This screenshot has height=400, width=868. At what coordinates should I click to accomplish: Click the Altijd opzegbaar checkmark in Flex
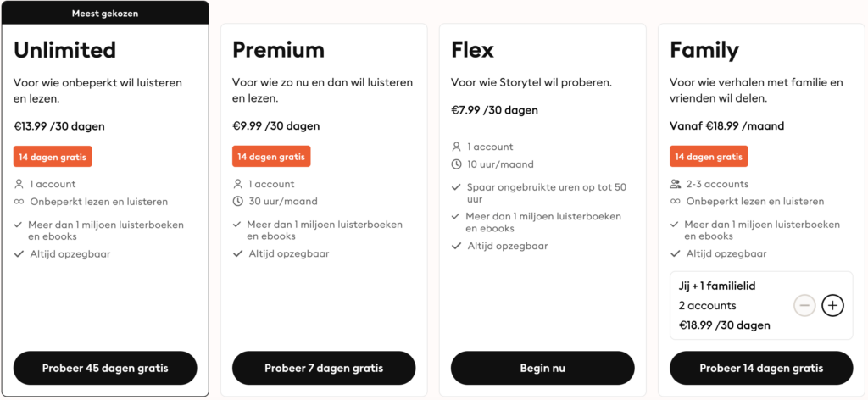click(457, 246)
